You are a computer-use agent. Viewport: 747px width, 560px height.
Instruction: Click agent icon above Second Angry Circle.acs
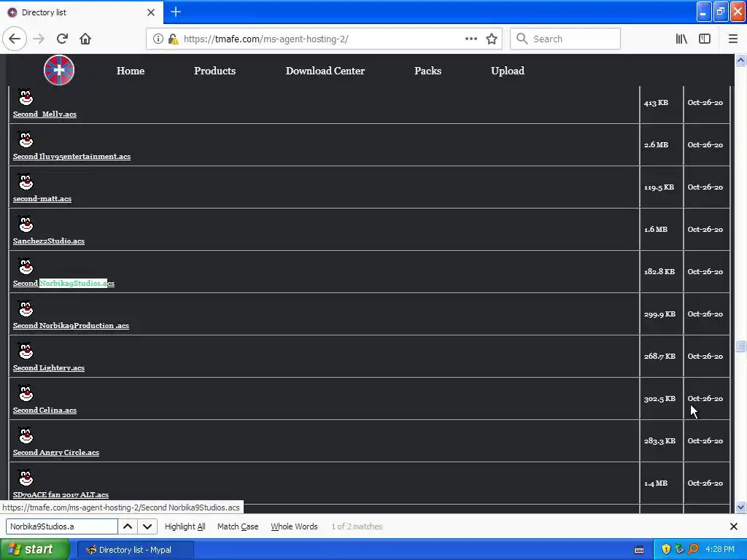(26, 436)
